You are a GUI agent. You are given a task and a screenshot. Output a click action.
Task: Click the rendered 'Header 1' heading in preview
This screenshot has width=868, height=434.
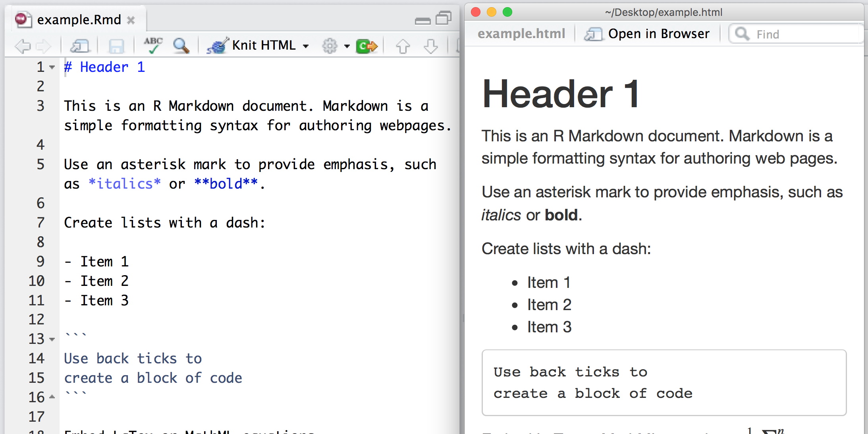[x=561, y=94]
